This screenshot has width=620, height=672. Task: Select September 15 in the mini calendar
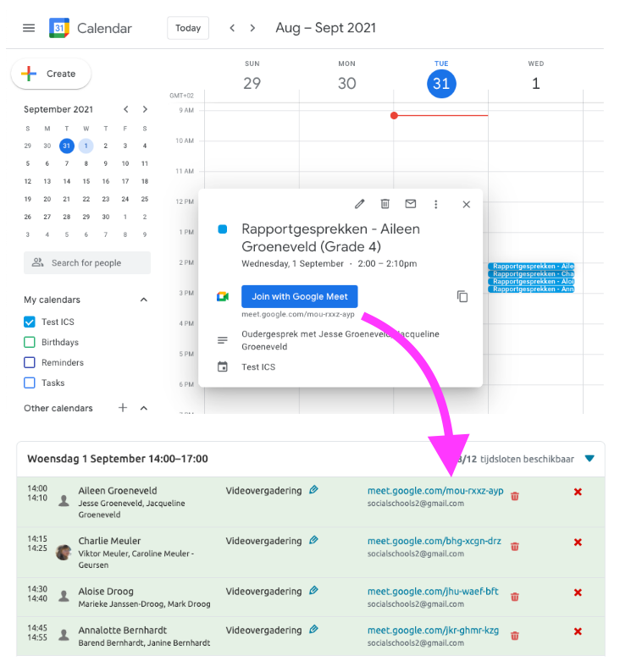coord(86,181)
